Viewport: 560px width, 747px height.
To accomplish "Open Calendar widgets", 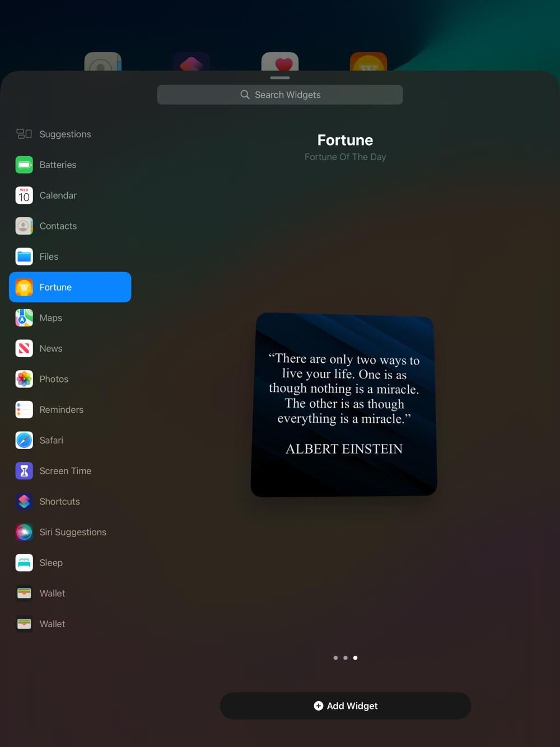I will [x=70, y=195].
